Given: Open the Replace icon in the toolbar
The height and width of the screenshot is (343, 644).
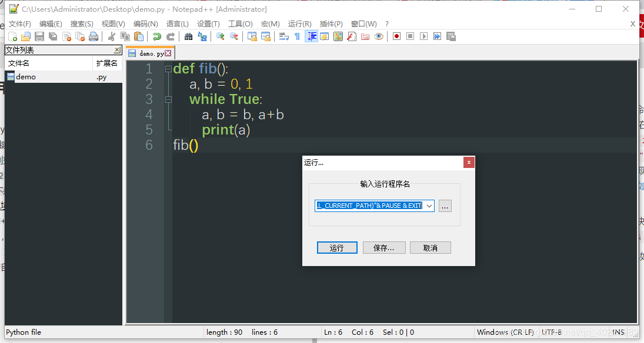Looking at the screenshot, I should [x=202, y=36].
